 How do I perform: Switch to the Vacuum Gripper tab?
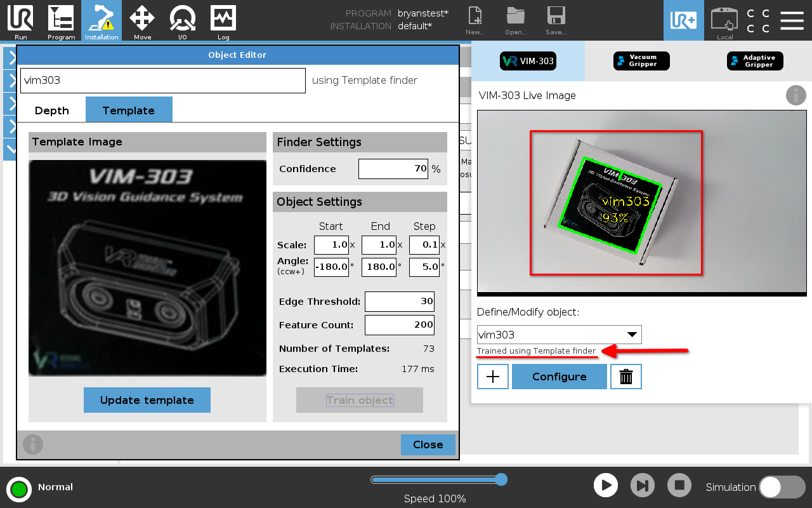[641, 61]
